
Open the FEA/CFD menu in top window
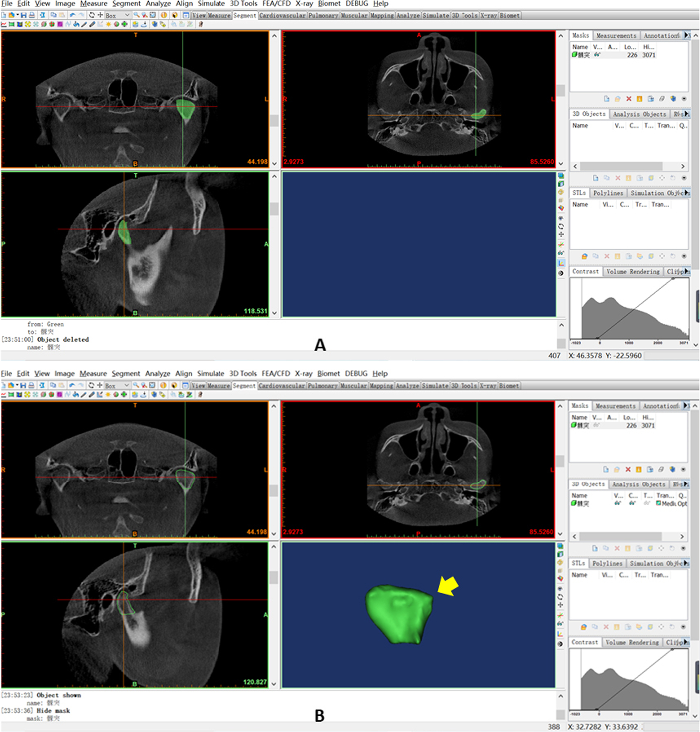tap(276, 4)
